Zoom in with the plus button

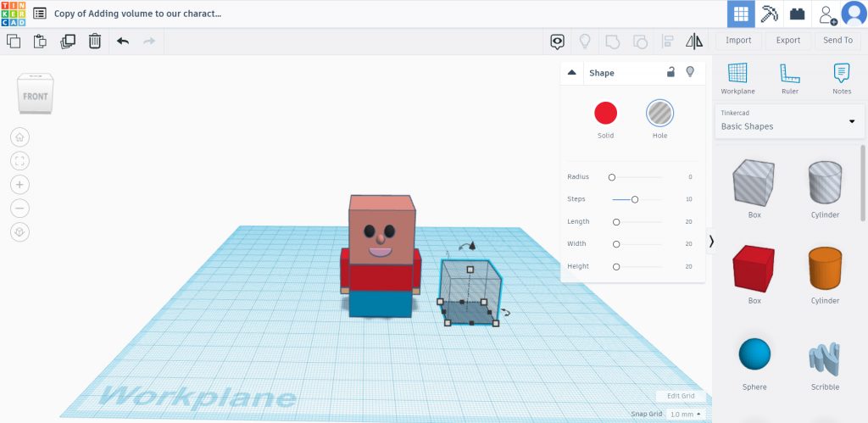[x=20, y=185]
